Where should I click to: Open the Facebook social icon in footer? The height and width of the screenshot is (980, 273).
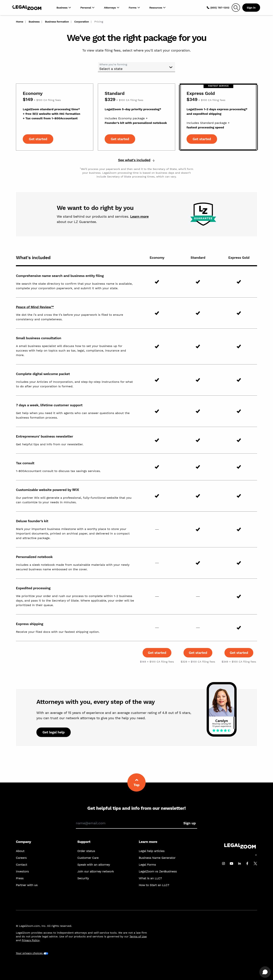click(247, 863)
